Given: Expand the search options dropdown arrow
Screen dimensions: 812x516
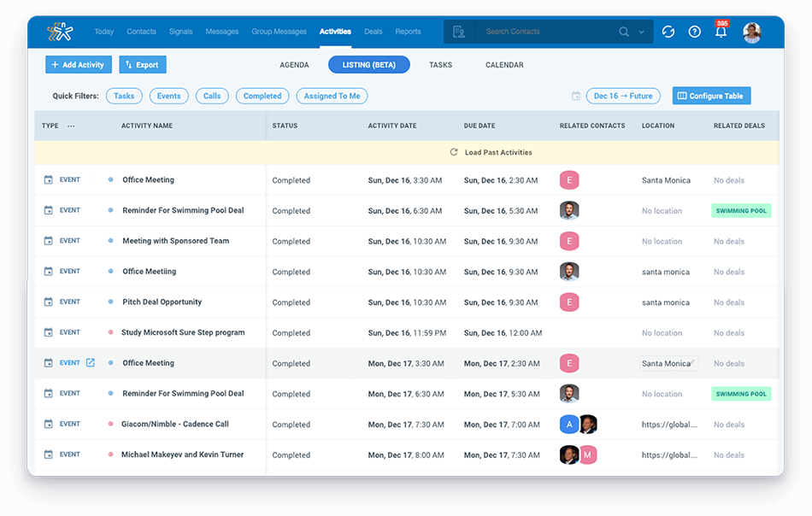Looking at the screenshot, I should click(642, 32).
